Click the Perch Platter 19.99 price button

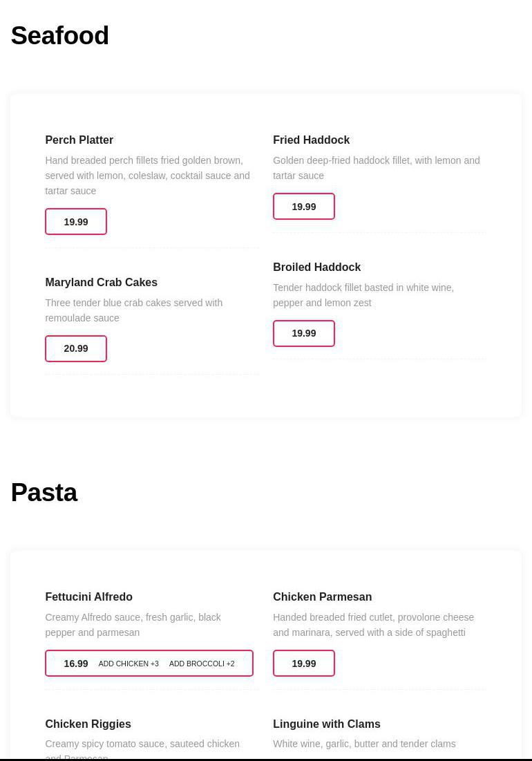coord(76,222)
